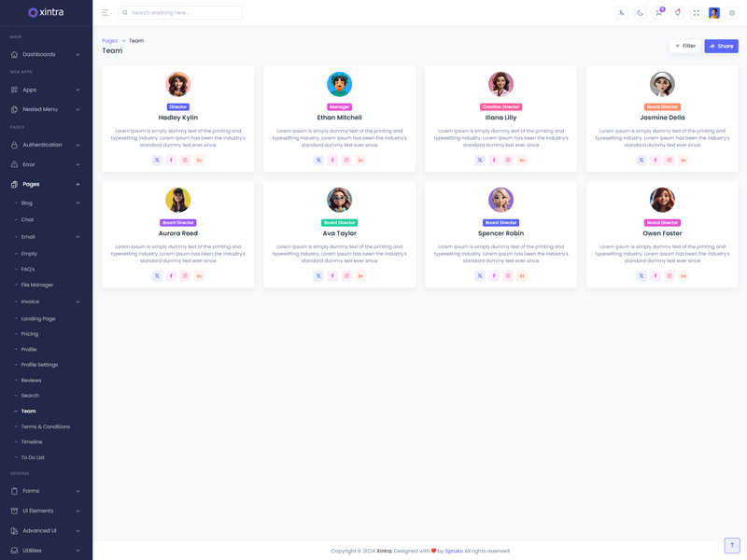This screenshot has width=747, height=560.
Task: Expand the Authentication menu section
Action: click(x=46, y=145)
